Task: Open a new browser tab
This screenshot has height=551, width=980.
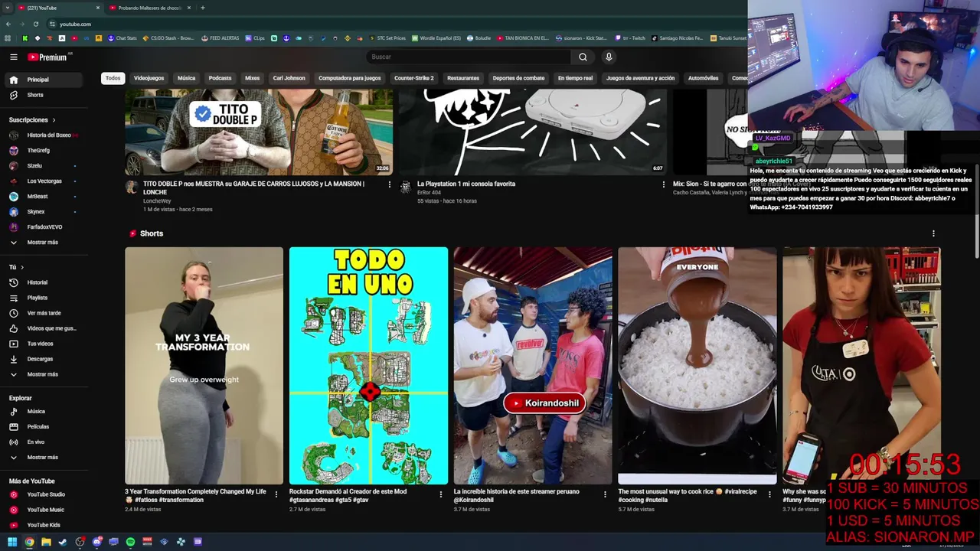Action: [x=202, y=8]
